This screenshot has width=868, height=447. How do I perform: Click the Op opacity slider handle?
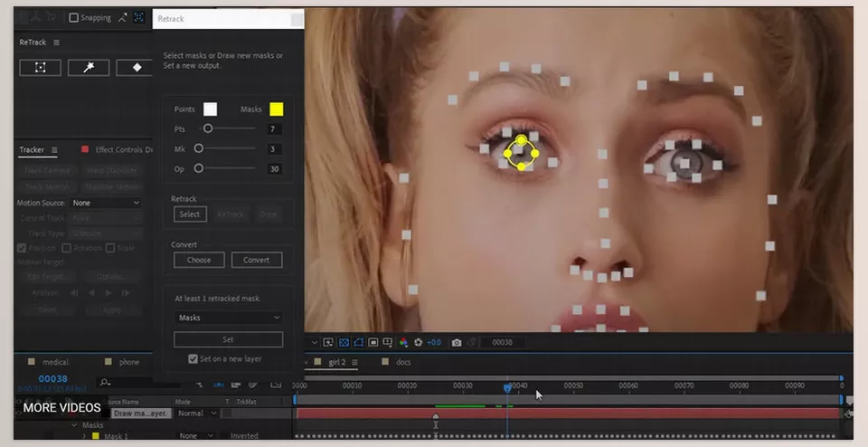point(198,168)
